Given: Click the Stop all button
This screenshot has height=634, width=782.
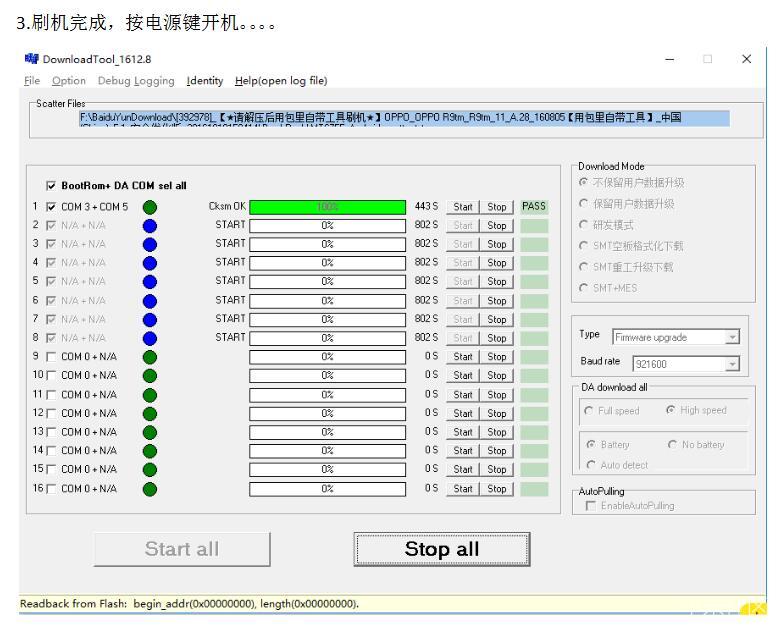Looking at the screenshot, I should tap(442, 549).
